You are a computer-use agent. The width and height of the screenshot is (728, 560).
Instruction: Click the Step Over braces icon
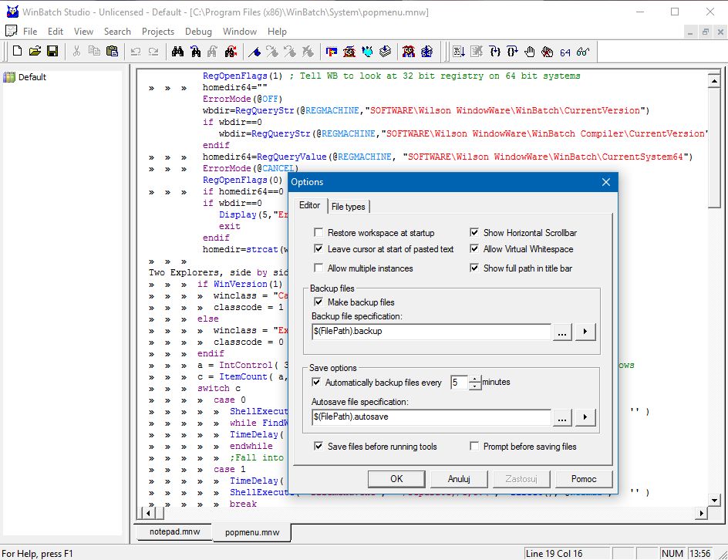(512, 51)
